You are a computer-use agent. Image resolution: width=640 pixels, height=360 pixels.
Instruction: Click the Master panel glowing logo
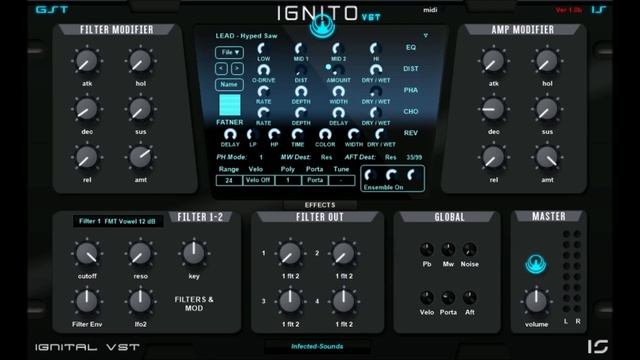[536, 264]
